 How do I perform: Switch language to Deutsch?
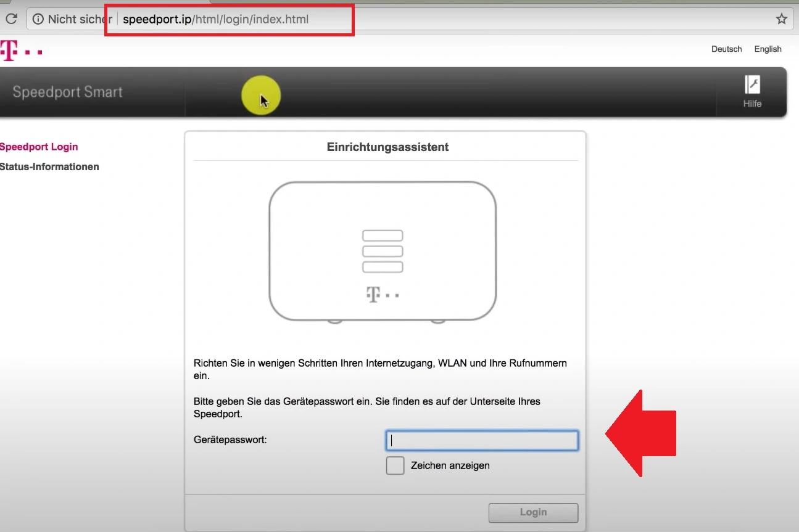[726, 49]
